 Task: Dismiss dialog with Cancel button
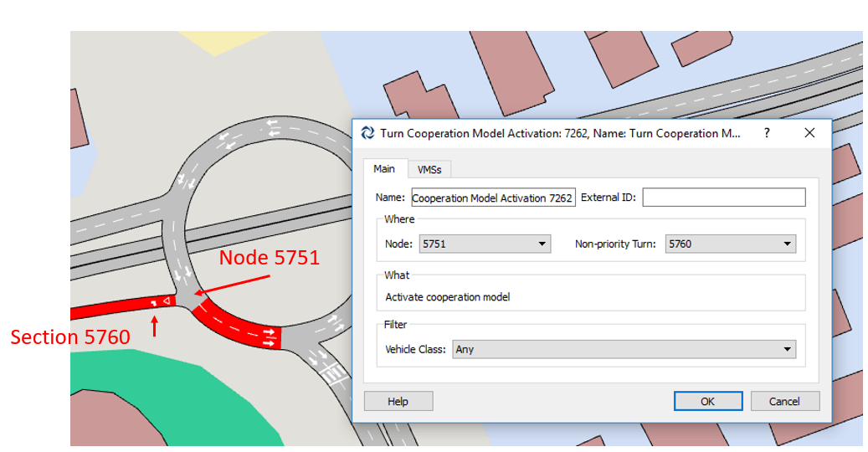(x=784, y=401)
